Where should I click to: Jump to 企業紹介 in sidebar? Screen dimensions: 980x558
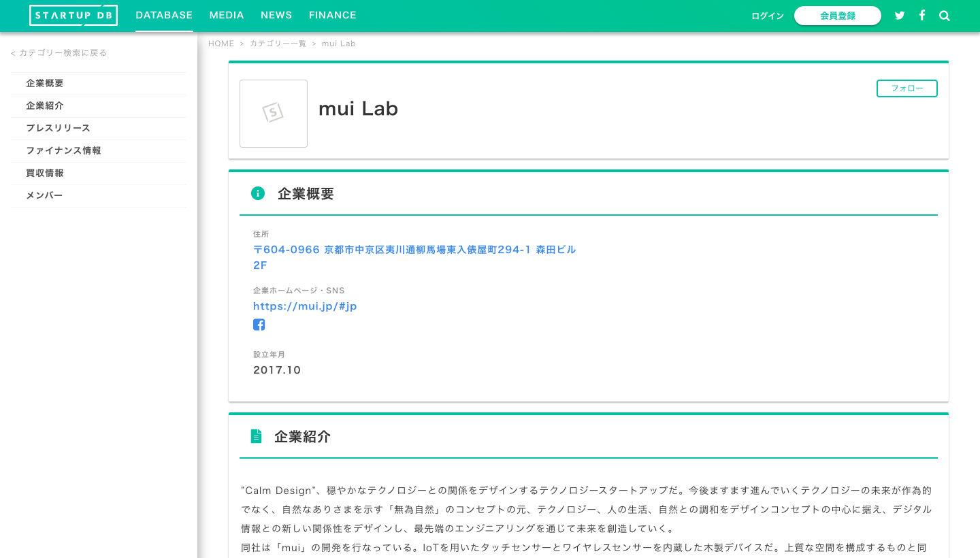click(x=99, y=105)
